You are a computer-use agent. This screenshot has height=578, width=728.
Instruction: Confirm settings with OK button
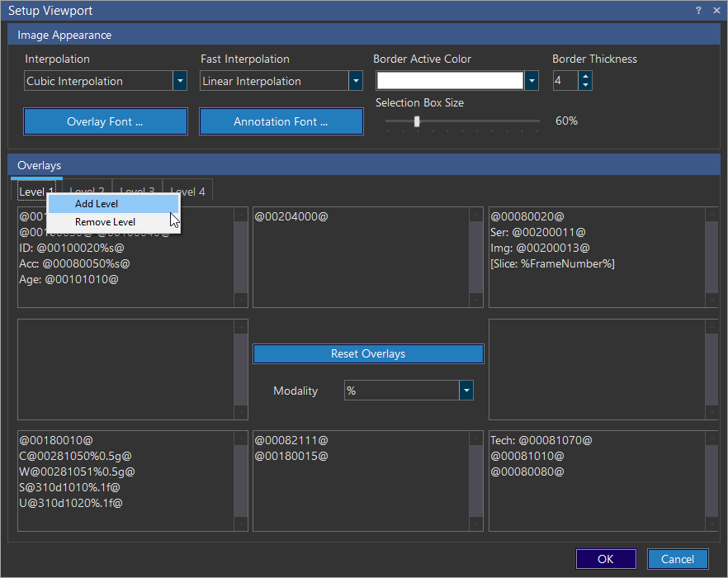coord(606,559)
